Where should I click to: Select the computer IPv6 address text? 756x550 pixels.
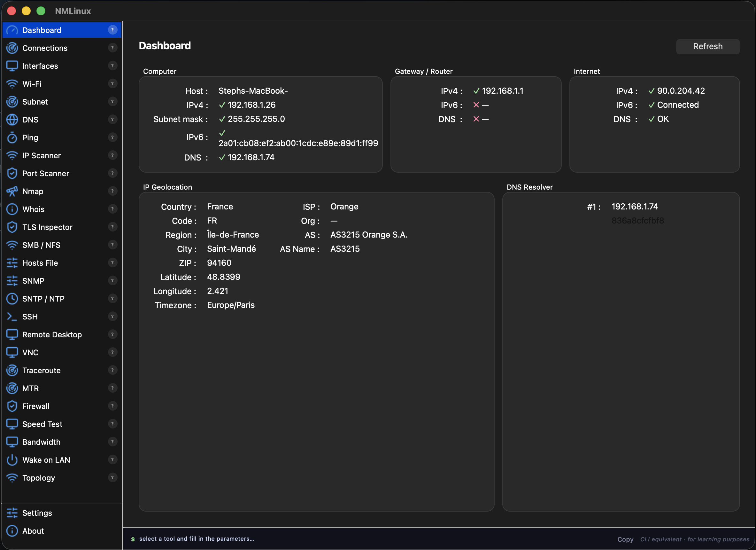(298, 144)
